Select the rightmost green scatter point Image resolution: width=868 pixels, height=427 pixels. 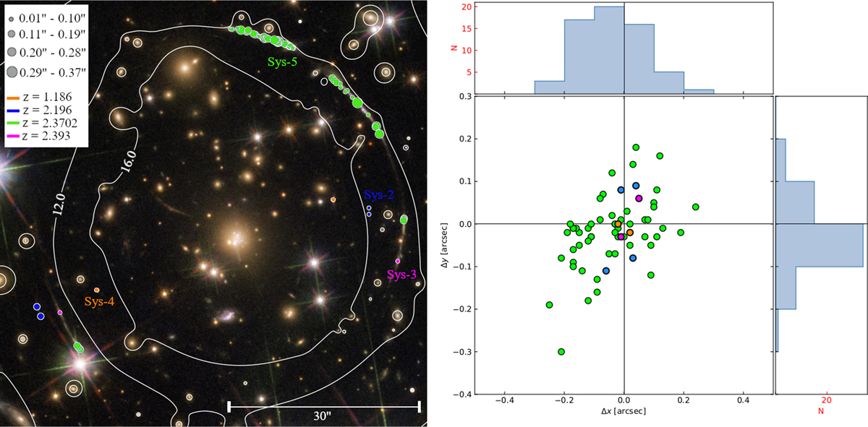pyautogui.click(x=695, y=207)
